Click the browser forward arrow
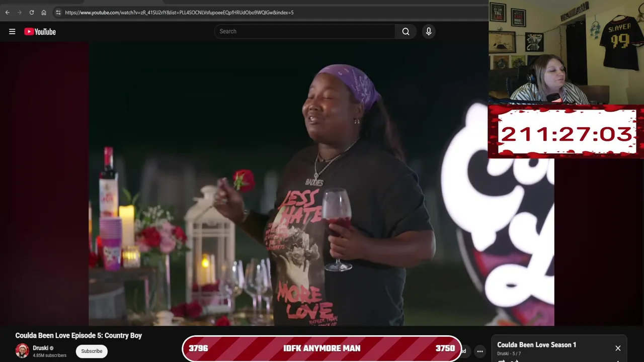Viewport: 644px width, 362px height. pyautogui.click(x=19, y=12)
